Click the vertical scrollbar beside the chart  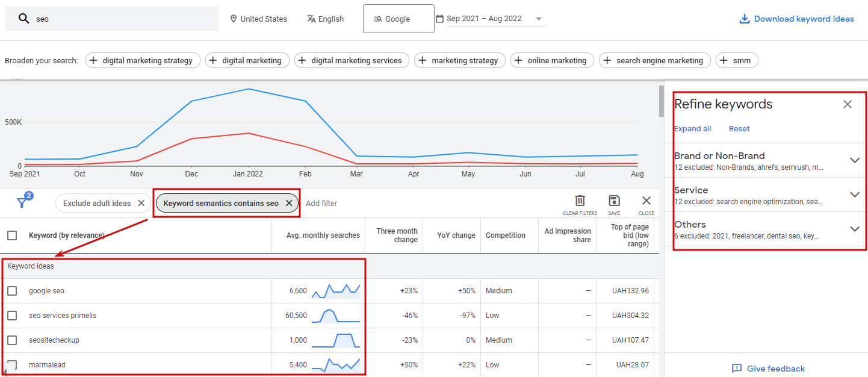click(x=661, y=101)
